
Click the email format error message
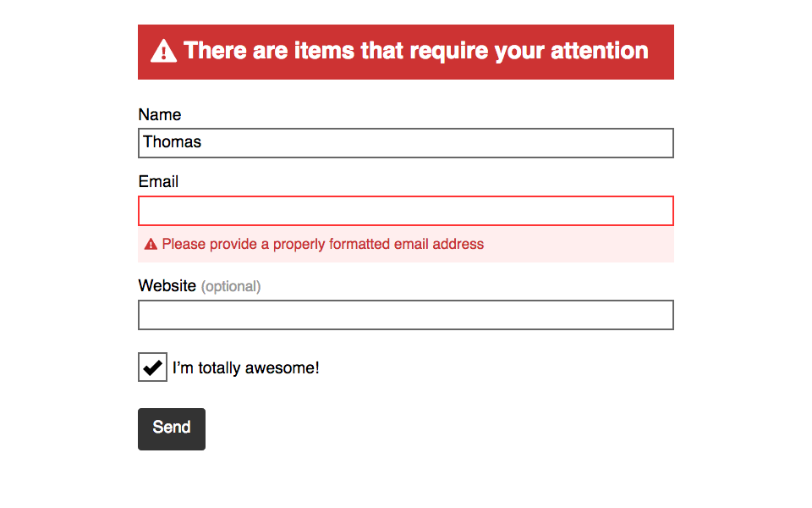pos(321,244)
